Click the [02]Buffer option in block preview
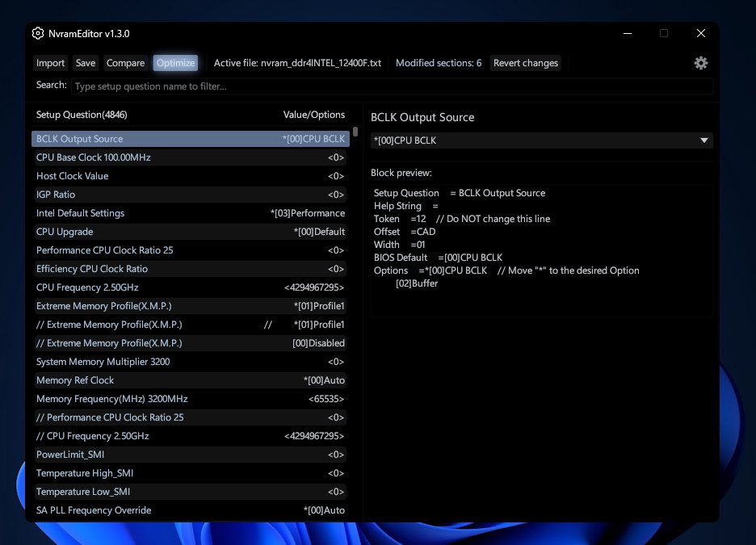This screenshot has width=756, height=545. click(417, 283)
